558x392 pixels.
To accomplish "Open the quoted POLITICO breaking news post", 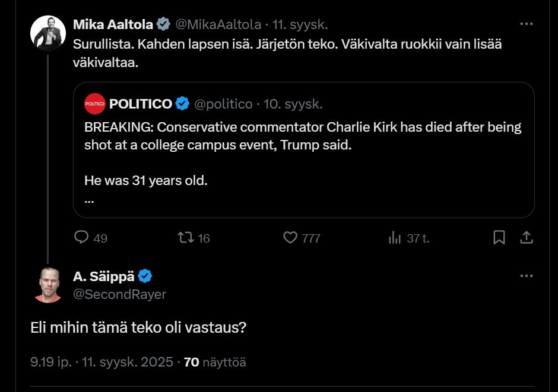I will pyautogui.click(x=303, y=154).
